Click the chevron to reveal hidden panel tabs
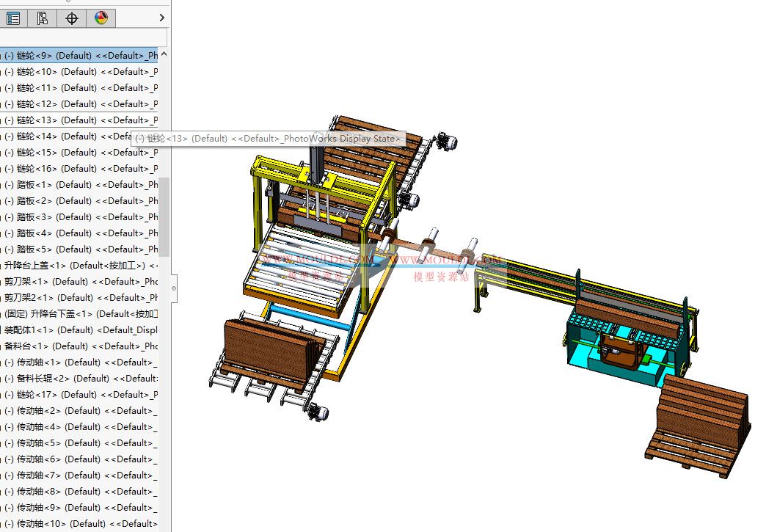This screenshot has width=766, height=532. pyautogui.click(x=163, y=18)
